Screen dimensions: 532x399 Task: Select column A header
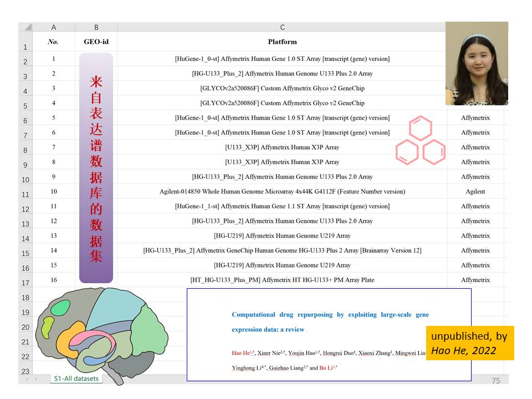tap(53, 27)
